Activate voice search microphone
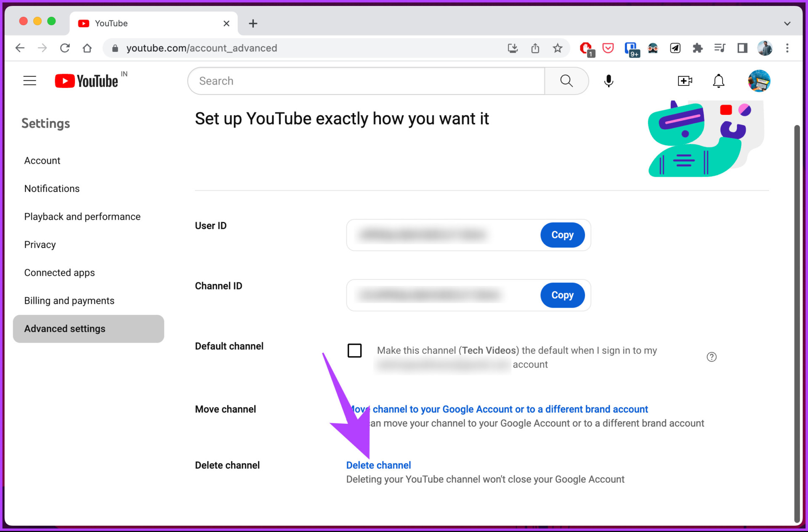The height and width of the screenshot is (532, 808). pos(609,81)
